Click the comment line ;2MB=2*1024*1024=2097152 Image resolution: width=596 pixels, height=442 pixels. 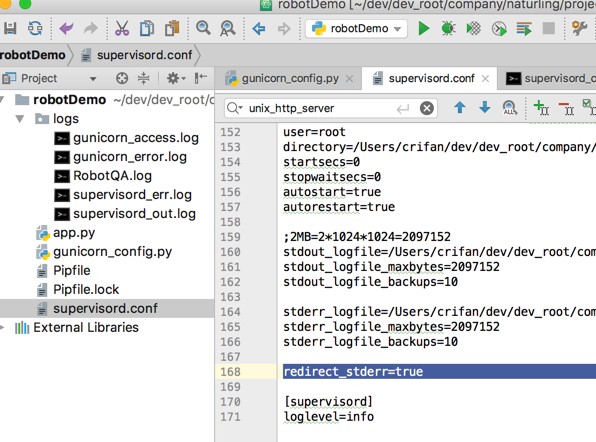click(x=367, y=237)
